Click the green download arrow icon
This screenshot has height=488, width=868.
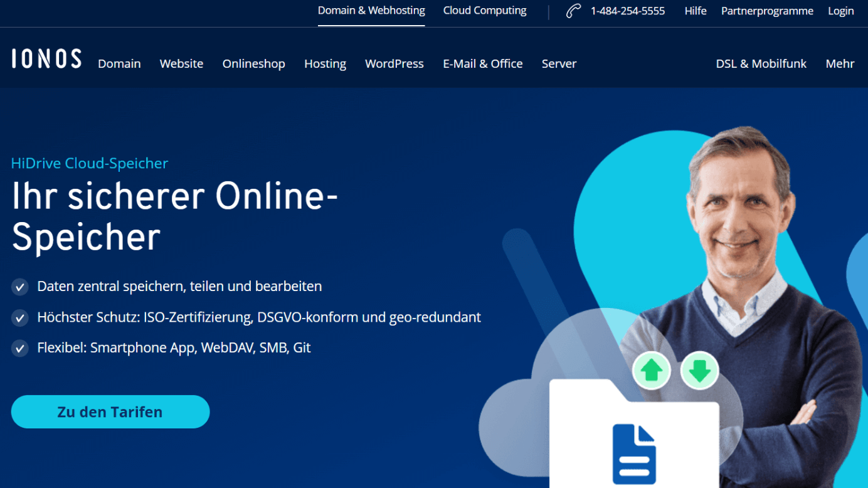[x=699, y=371]
